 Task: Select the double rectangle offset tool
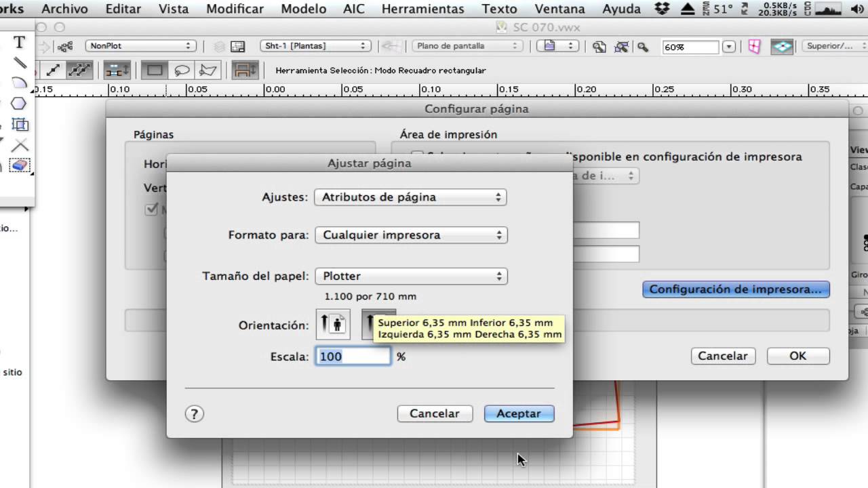[x=20, y=125]
